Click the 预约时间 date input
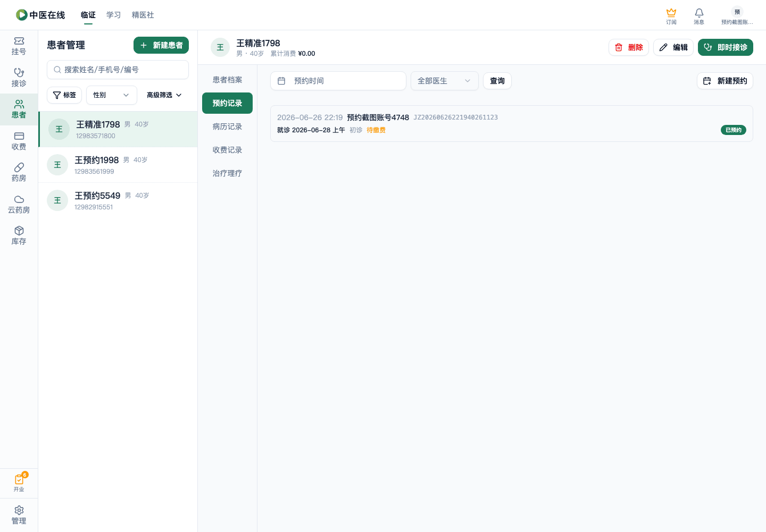 pyautogui.click(x=338, y=81)
